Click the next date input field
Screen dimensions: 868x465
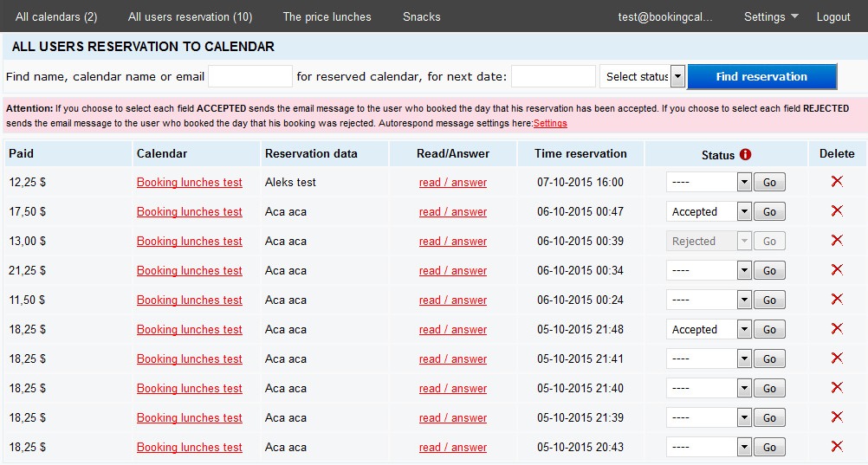pos(553,76)
